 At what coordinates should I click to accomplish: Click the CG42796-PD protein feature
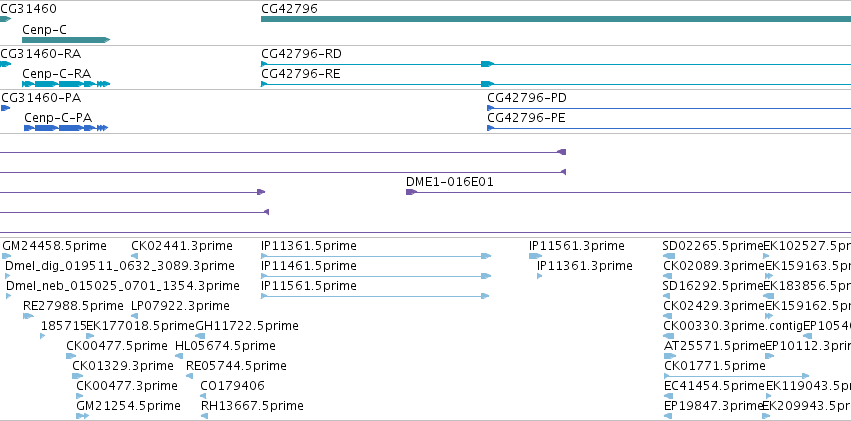[x=669, y=108]
